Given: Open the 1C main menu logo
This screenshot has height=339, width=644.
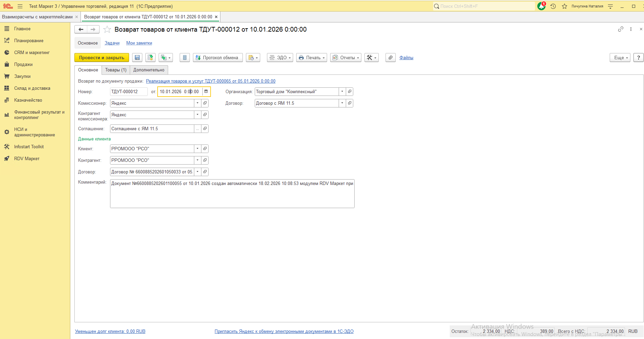Looking at the screenshot, I should click(x=8, y=6).
